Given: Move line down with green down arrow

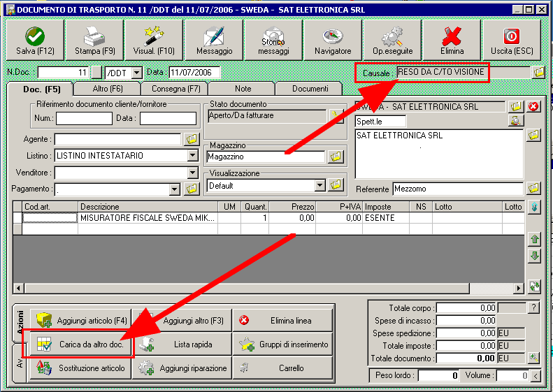Looking at the screenshot, I should [x=534, y=256].
